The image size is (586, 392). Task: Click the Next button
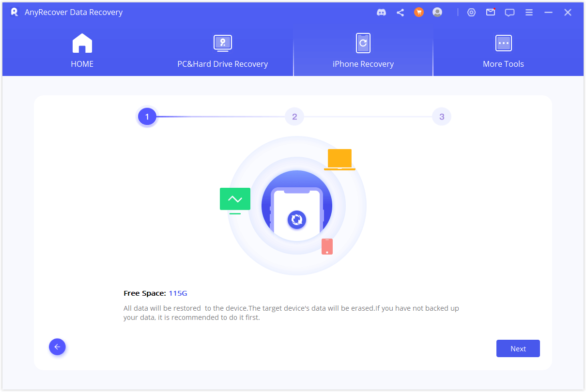click(x=518, y=348)
